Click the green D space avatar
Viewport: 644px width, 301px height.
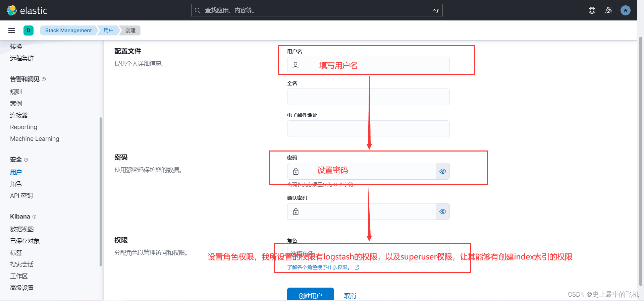pyautogui.click(x=29, y=31)
